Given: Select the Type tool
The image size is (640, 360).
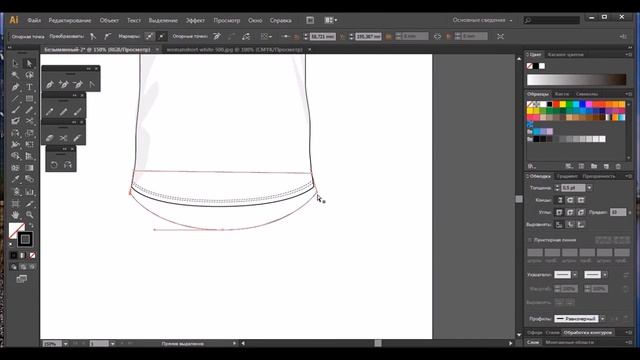Looking at the screenshot, I should click(29, 87).
